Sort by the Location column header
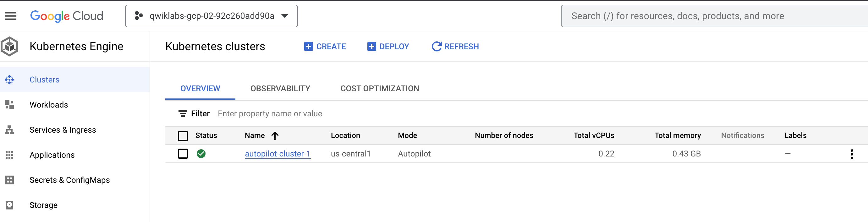Image resolution: width=868 pixels, height=222 pixels. click(345, 135)
